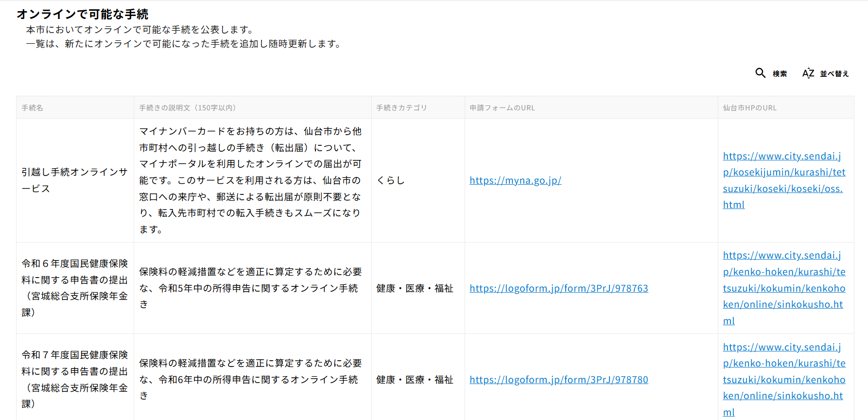Follow the logoform link ending in 978780
The image size is (868, 420).
click(x=558, y=380)
